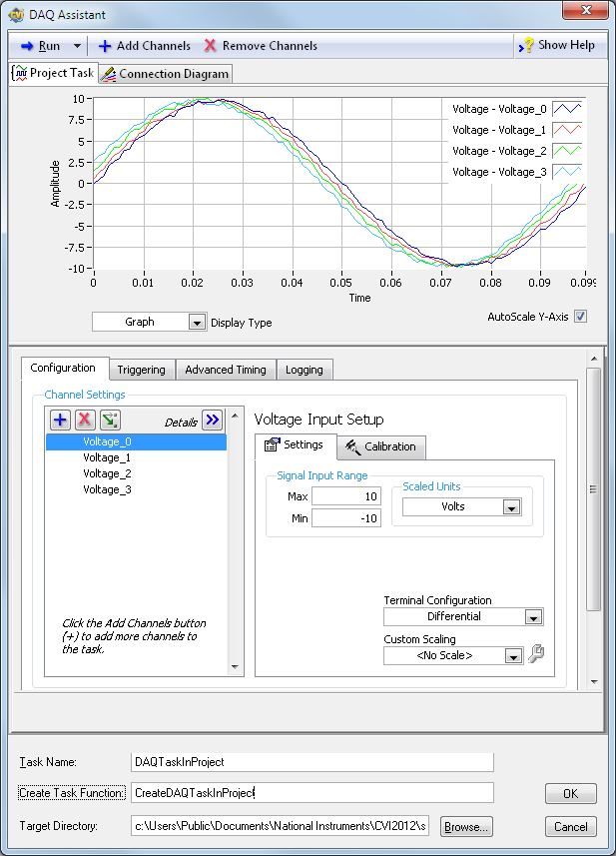The width and height of the screenshot is (616, 856).
Task: Open Show Help panel
Action: pos(557,45)
